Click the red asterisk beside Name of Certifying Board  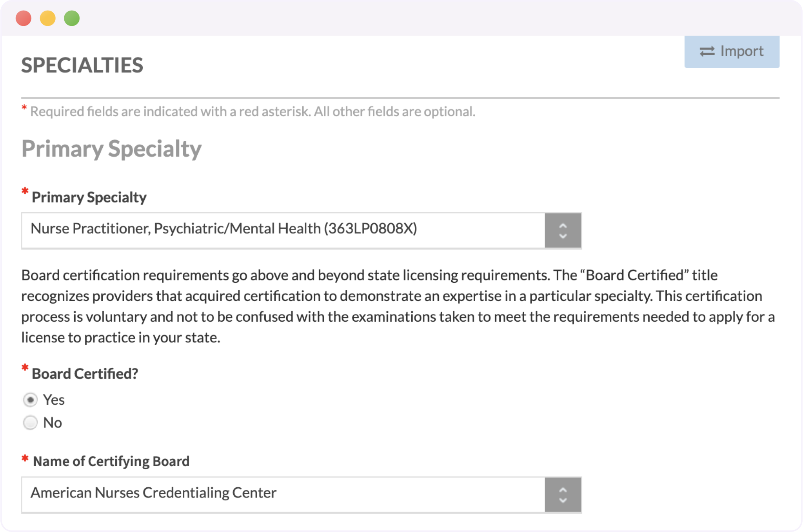[x=25, y=458]
